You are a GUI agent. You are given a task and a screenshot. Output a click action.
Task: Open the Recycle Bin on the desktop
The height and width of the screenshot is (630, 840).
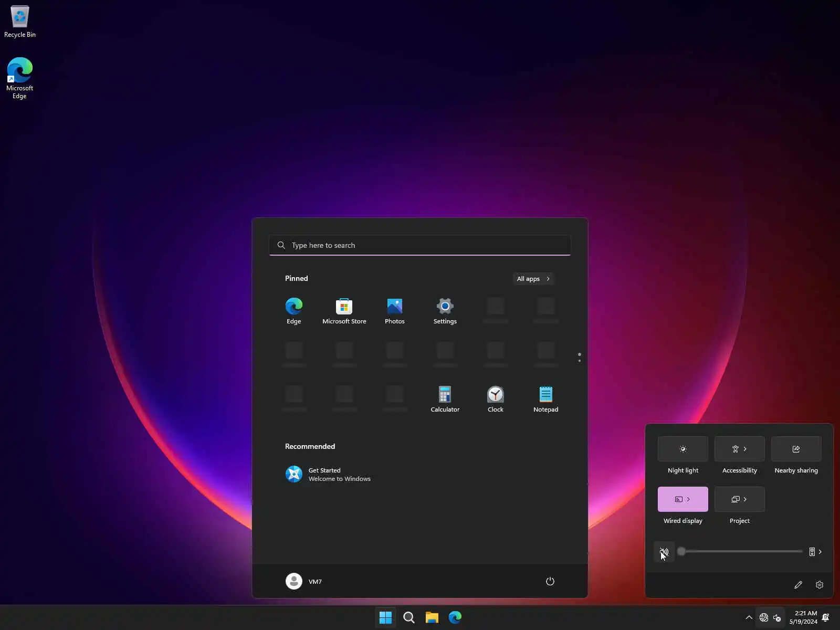(x=20, y=22)
